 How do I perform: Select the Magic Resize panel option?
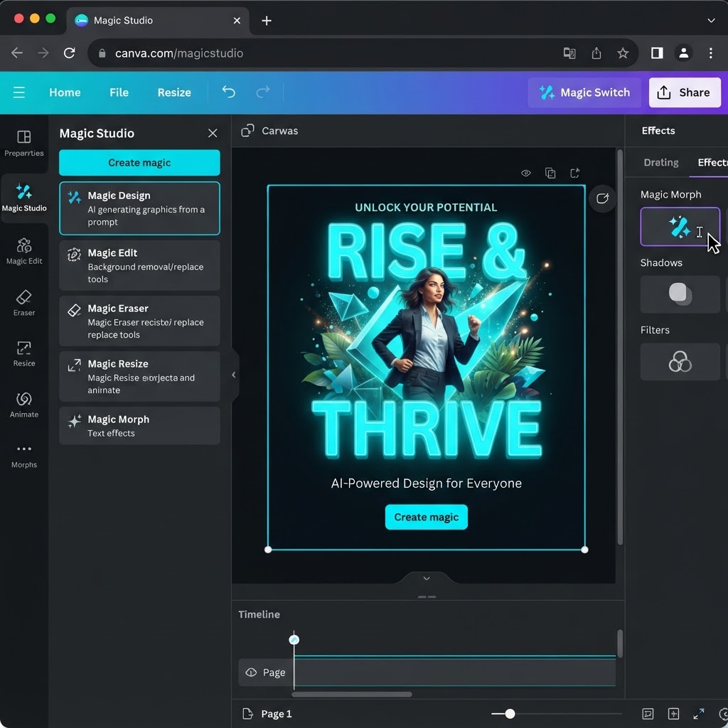click(139, 377)
